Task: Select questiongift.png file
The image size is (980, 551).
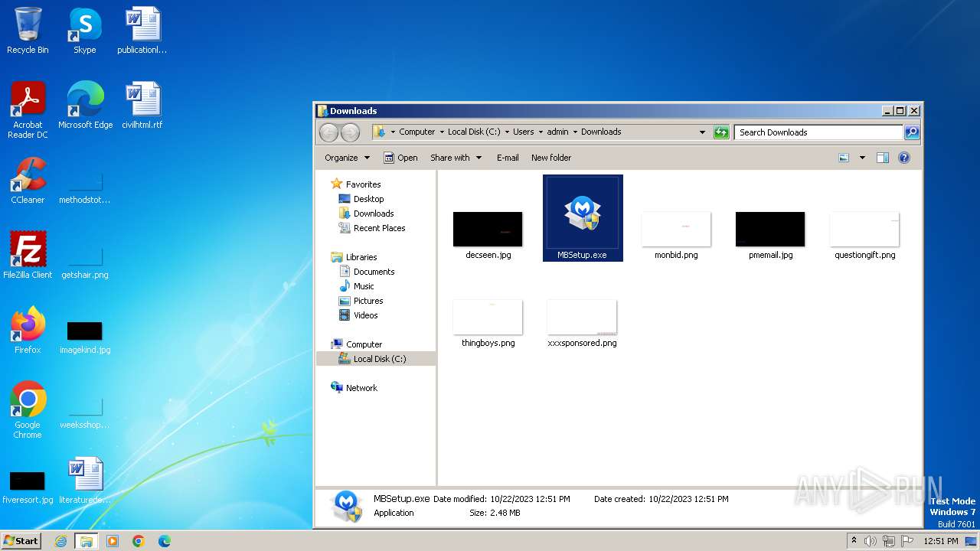Action: point(864,236)
